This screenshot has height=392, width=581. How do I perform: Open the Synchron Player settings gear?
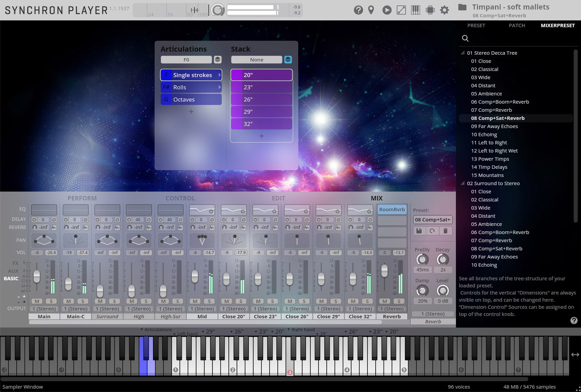[444, 10]
